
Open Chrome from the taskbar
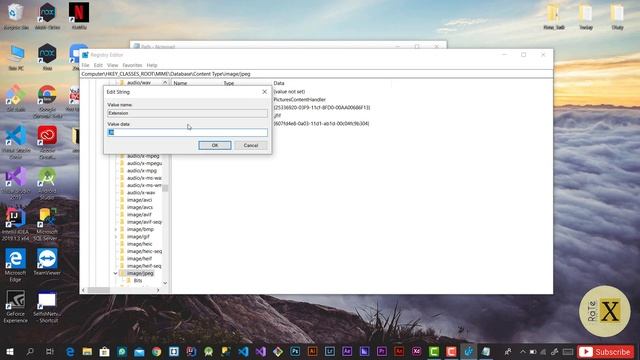click(x=156, y=351)
